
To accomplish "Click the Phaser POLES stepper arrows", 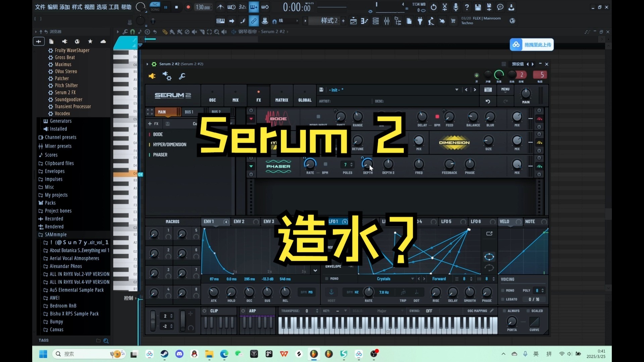I will click(x=351, y=165).
